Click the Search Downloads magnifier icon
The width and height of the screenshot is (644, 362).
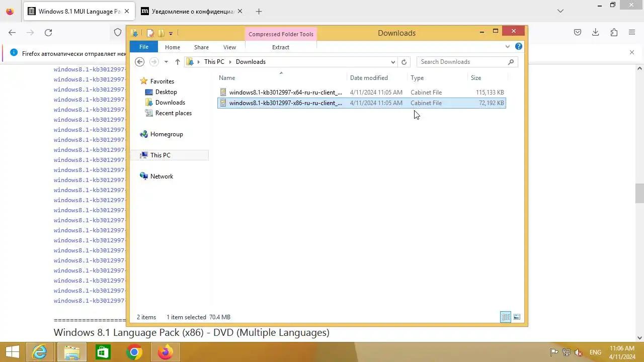[511, 62]
